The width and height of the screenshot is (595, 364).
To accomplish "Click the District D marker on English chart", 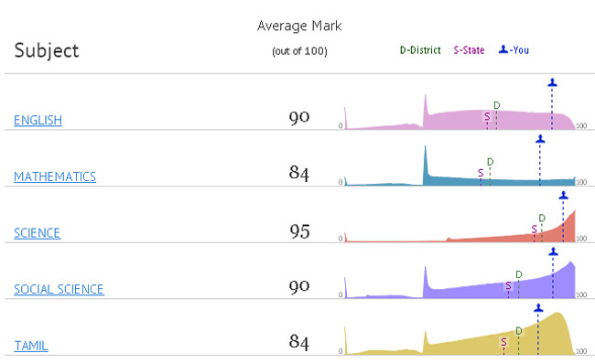I will point(497,105).
